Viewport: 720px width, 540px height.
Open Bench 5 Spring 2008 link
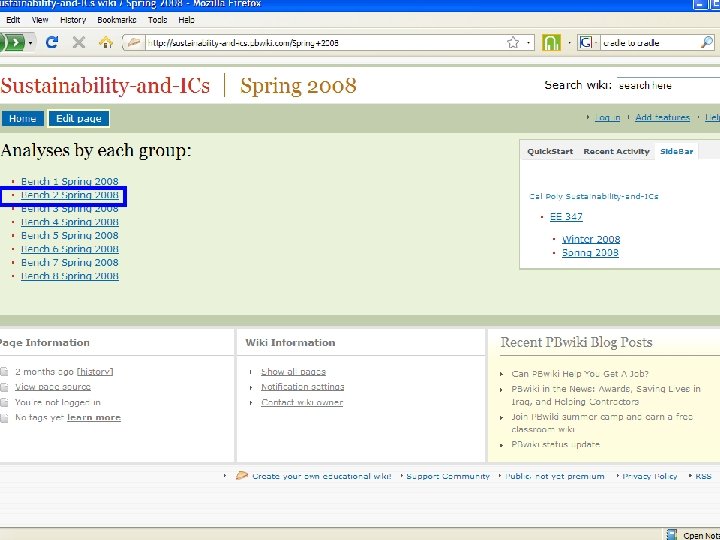70,236
